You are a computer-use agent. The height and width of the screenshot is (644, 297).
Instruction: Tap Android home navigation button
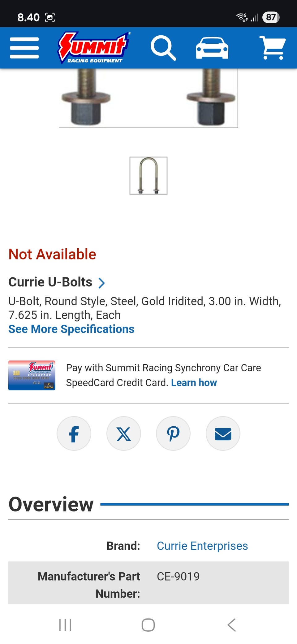(x=148, y=625)
